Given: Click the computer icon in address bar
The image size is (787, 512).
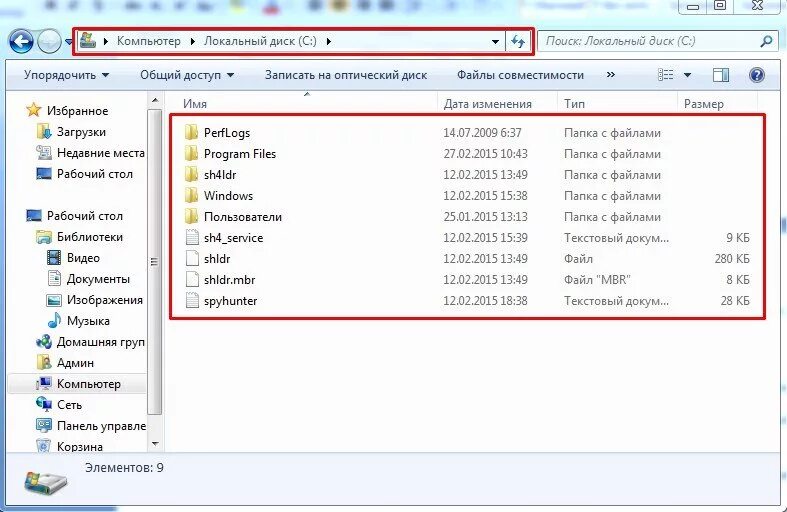Looking at the screenshot, I should (88, 40).
